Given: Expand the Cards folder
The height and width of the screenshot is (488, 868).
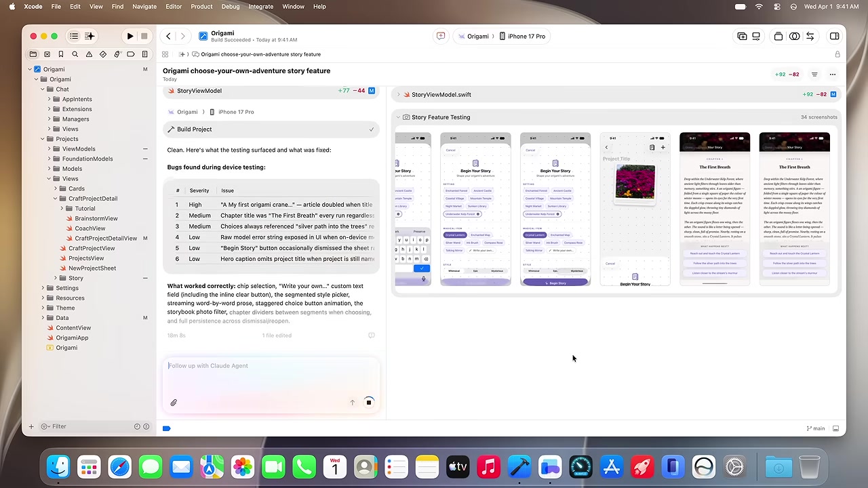Looking at the screenshot, I should (56, 188).
